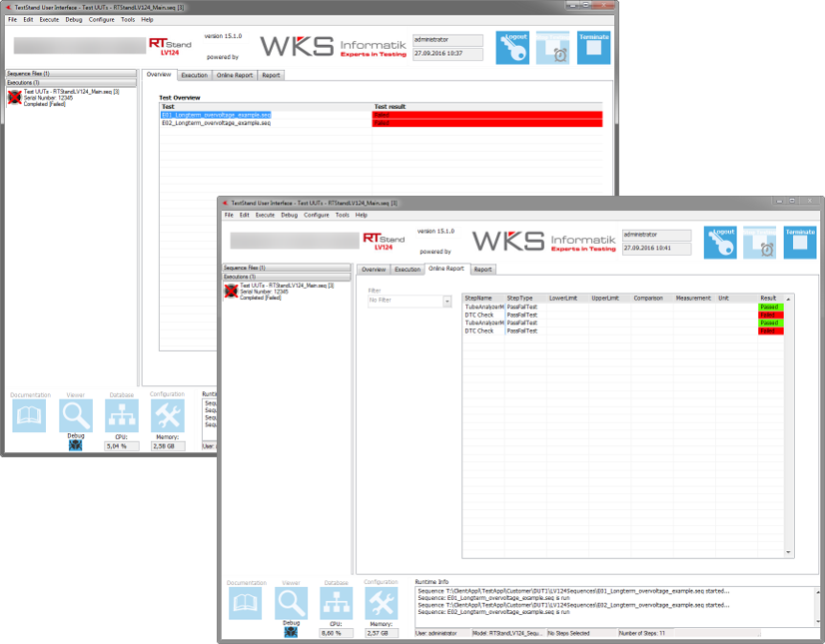
Task: Open Documentation book icon in front window
Action: (x=245, y=603)
